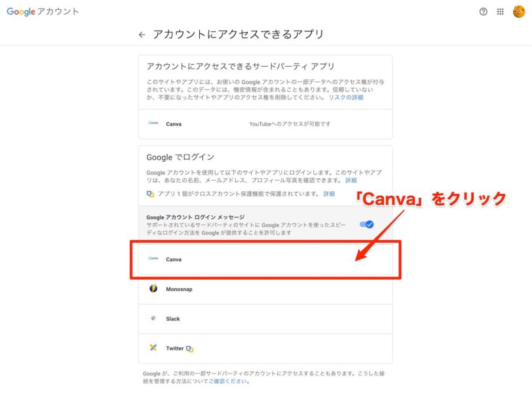The height and width of the screenshot is (395, 532).
Task: Open the 詳細 link after profile photo text
Action: tap(351, 180)
